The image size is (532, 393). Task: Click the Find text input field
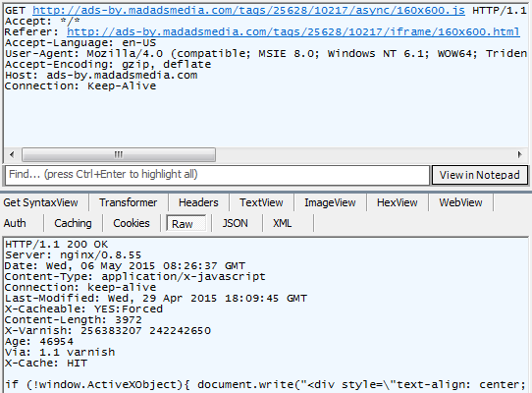(218, 175)
